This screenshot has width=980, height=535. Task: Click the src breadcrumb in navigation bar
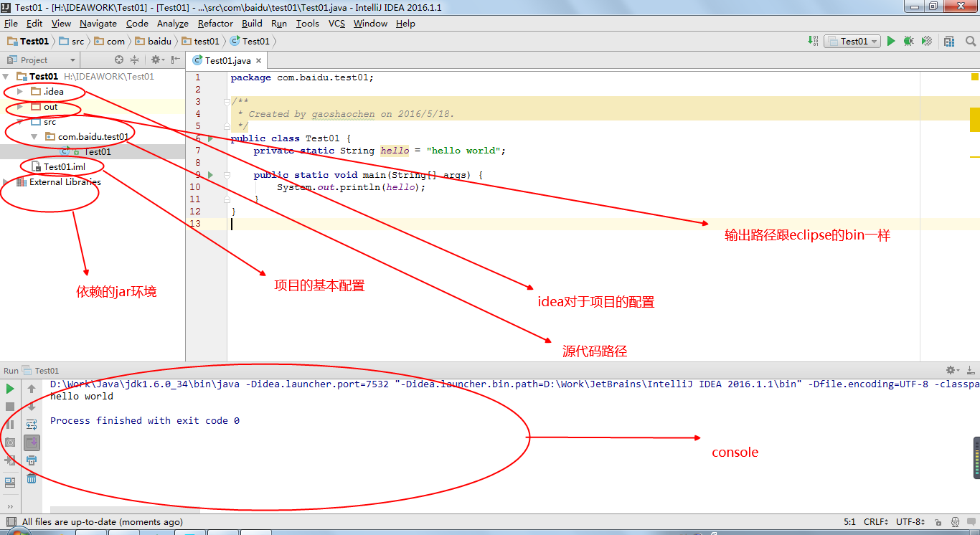click(x=71, y=42)
